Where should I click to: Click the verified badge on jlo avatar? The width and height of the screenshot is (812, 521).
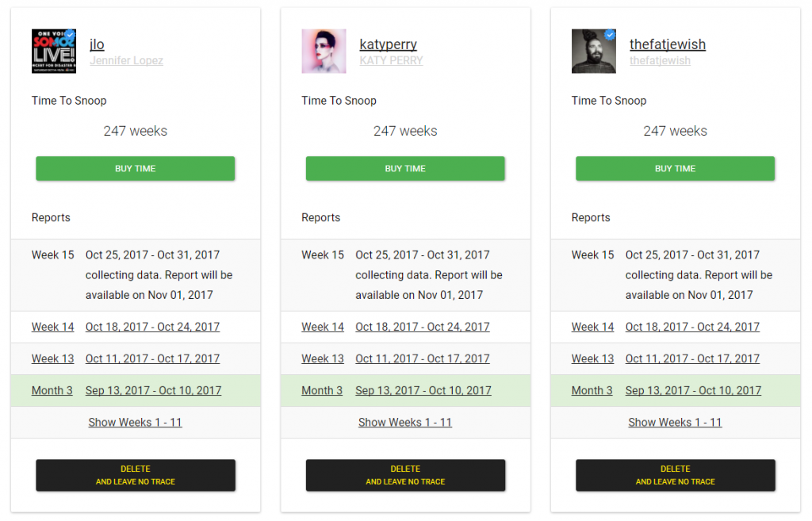tap(71, 35)
